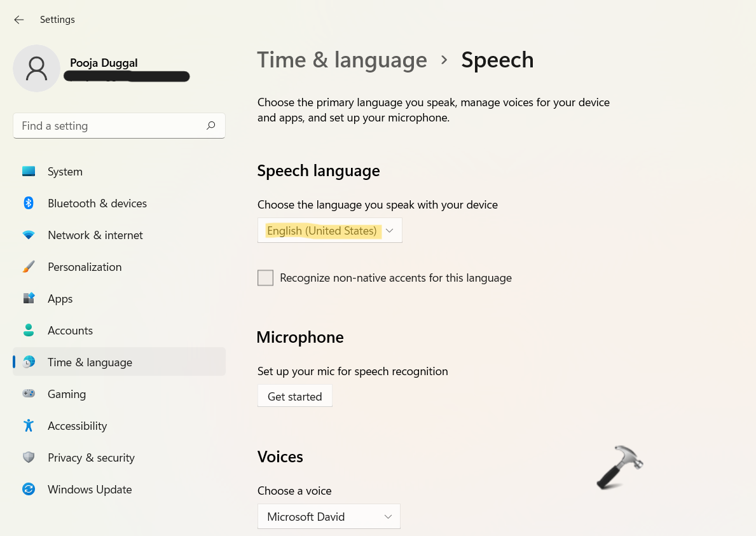Click the Voices section heading
The height and width of the screenshot is (536, 756).
(x=280, y=457)
